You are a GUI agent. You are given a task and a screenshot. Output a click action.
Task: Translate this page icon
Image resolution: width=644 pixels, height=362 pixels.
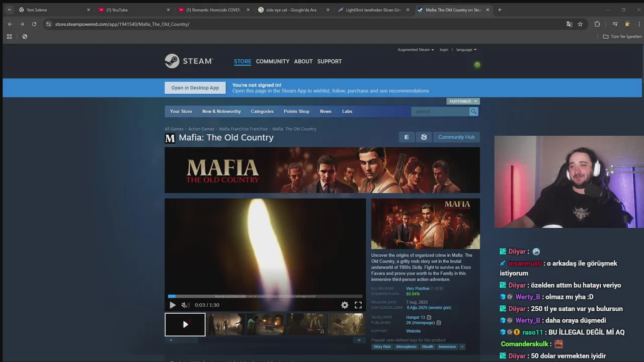point(569,24)
